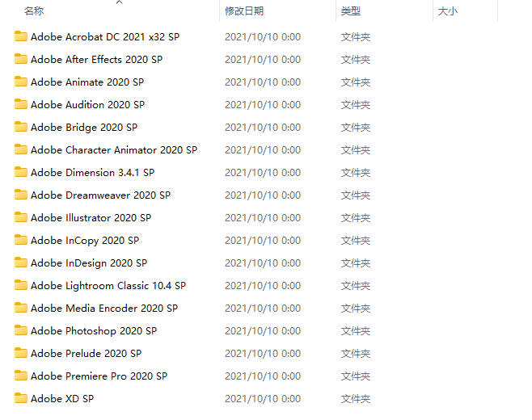Click the Adobe Character Animator folder icon
Screen dimensions: 532x420
pos(21,149)
